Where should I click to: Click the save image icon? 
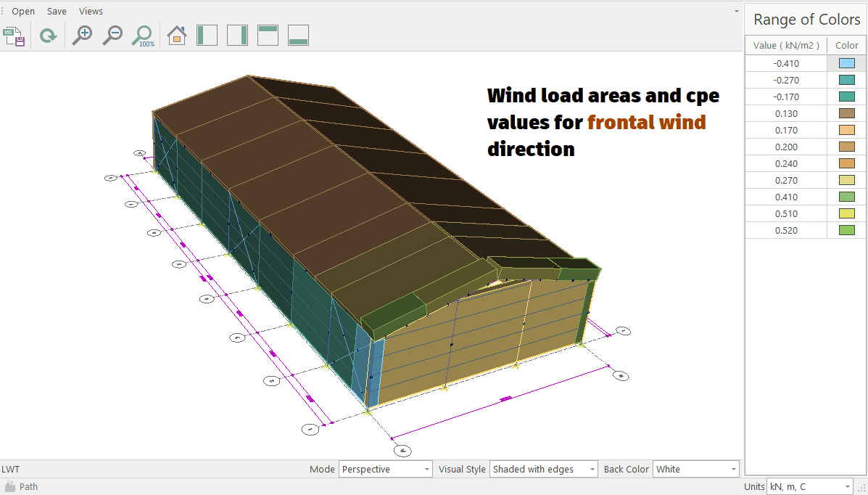[15, 36]
